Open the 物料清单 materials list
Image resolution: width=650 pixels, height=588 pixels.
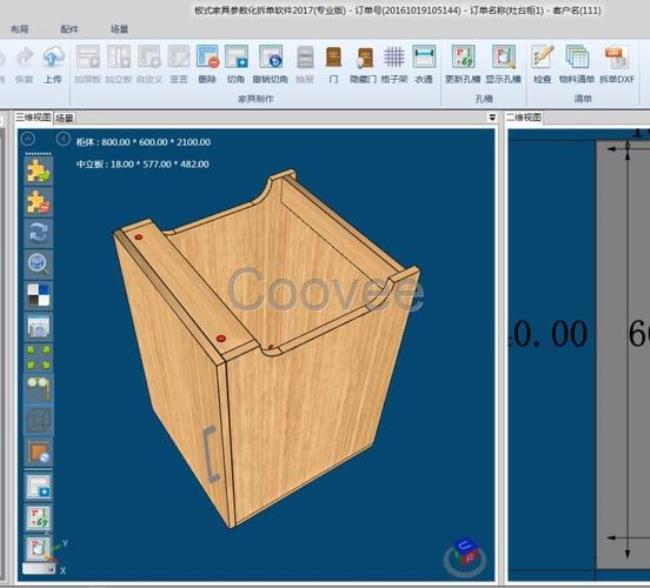[577, 57]
